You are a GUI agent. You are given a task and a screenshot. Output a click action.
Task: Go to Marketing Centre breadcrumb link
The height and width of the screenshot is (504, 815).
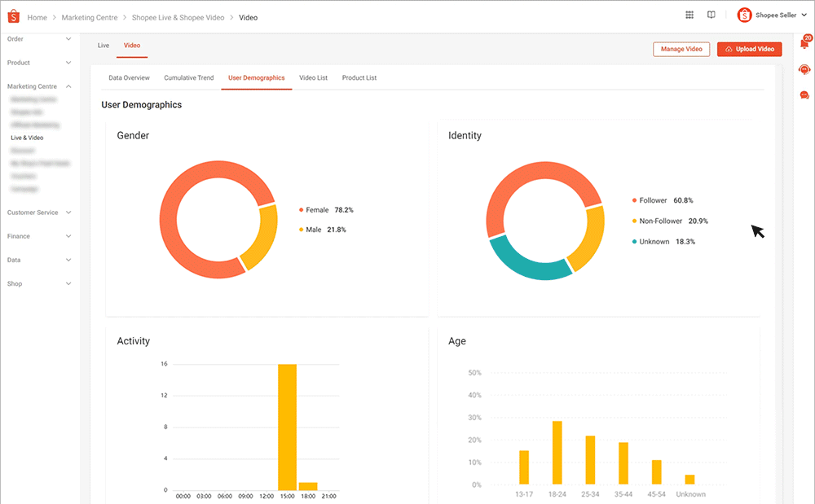coord(90,18)
